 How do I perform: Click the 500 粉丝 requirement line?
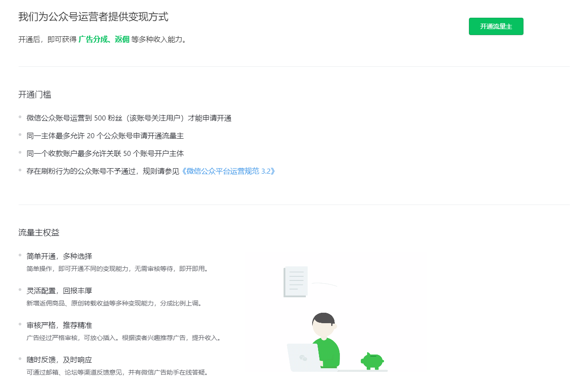[129, 118]
